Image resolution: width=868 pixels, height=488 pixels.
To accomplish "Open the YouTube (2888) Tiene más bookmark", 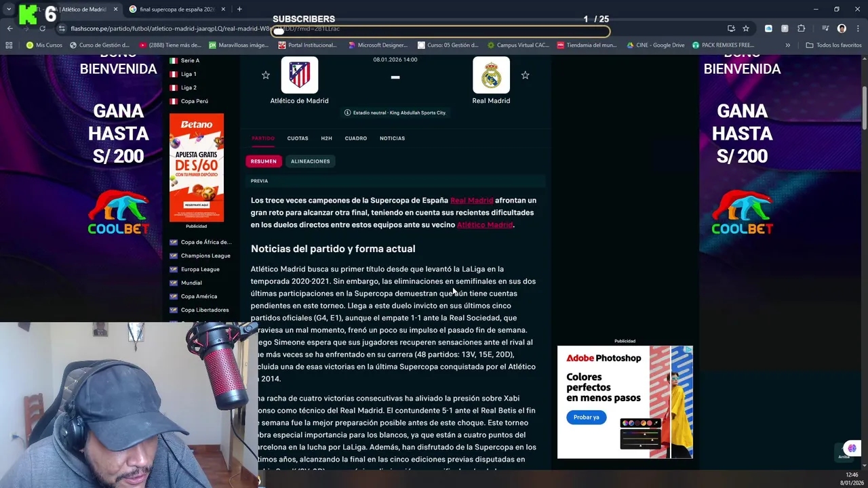I will tap(170, 45).
